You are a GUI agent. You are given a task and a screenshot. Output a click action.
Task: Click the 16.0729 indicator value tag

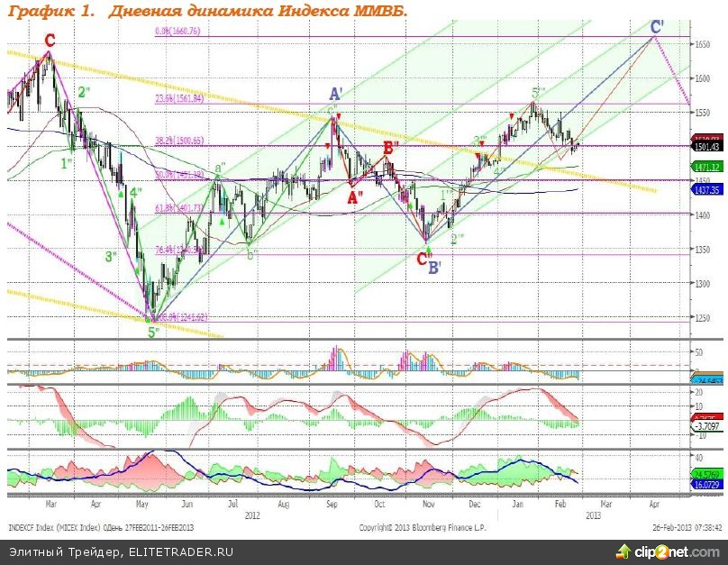704,484
